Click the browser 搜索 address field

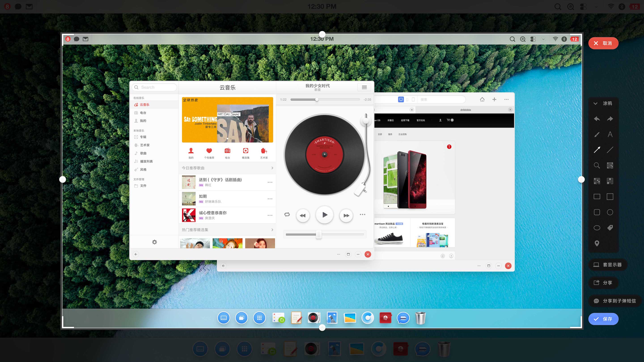click(441, 99)
